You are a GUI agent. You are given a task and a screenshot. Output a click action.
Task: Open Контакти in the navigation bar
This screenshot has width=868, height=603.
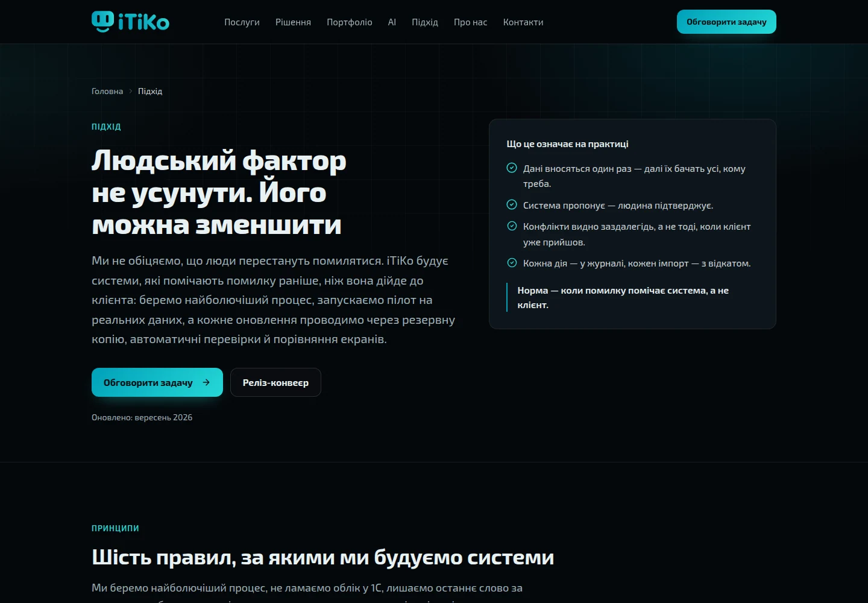pyautogui.click(x=523, y=22)
